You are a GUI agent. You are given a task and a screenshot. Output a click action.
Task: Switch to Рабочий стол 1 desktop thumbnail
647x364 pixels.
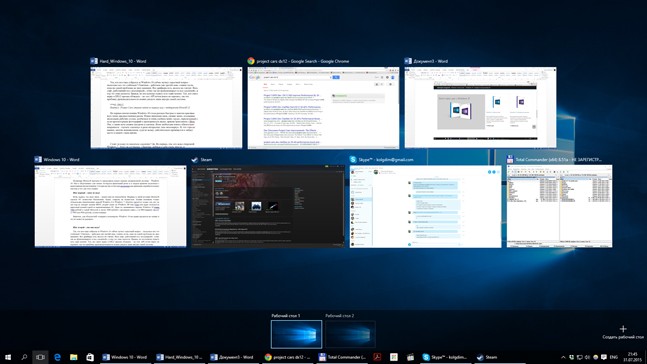point(296,334)
